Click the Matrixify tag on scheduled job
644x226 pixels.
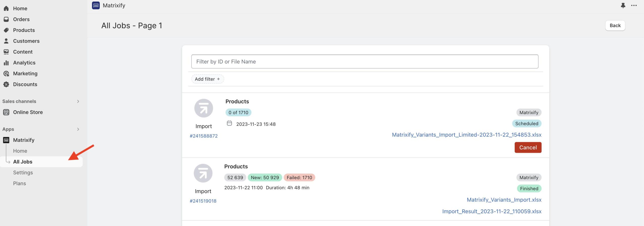click(x=529, y=112)
